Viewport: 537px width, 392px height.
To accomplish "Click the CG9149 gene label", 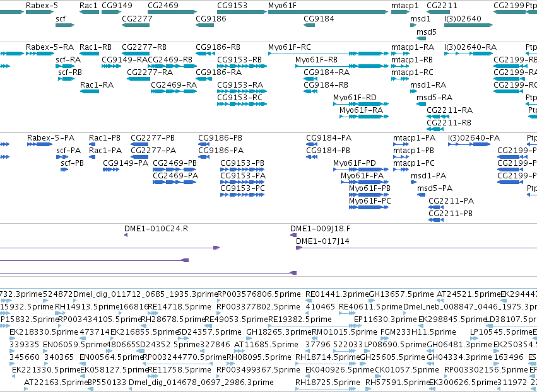I will point(117,6).
